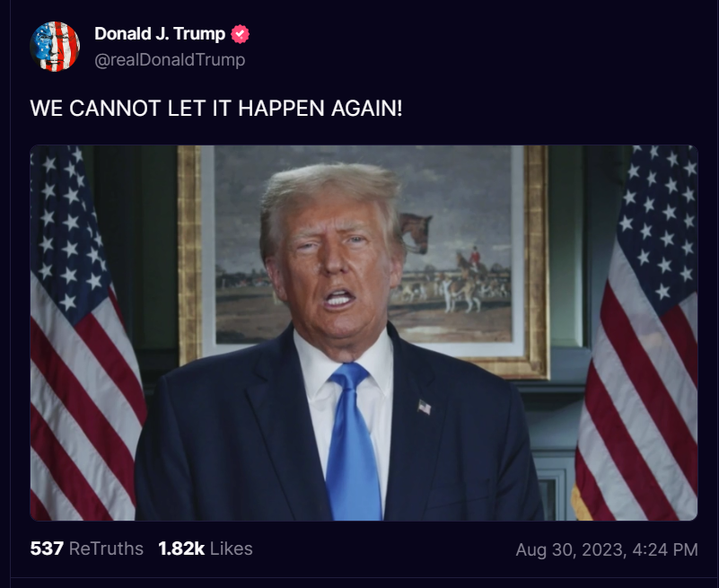Screen dimensions: 719x588
Task: Click the horse in the background painting
Action: (x=416, y=233)
